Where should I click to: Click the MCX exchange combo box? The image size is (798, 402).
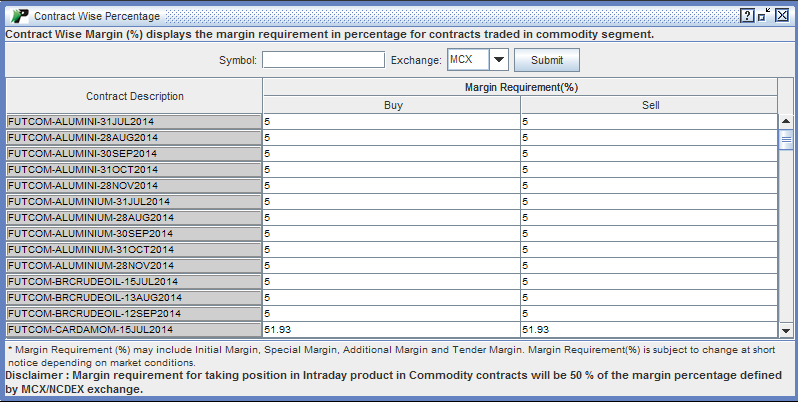467,60
